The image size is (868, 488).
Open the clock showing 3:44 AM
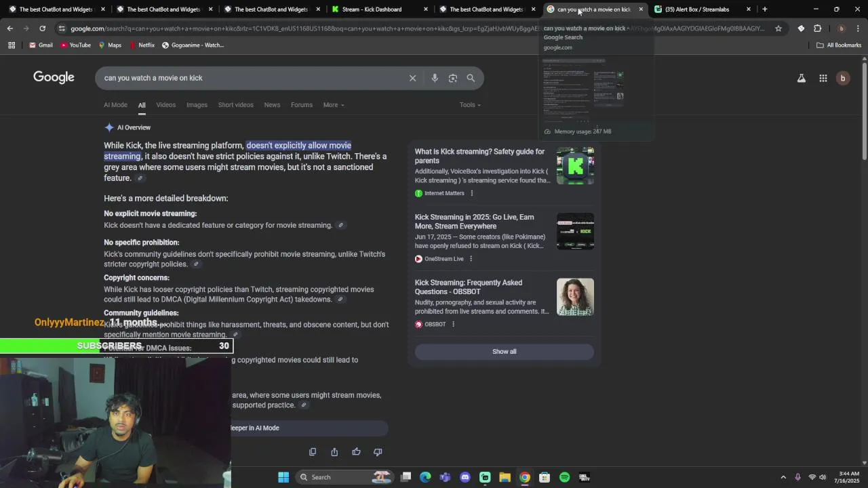848,477
